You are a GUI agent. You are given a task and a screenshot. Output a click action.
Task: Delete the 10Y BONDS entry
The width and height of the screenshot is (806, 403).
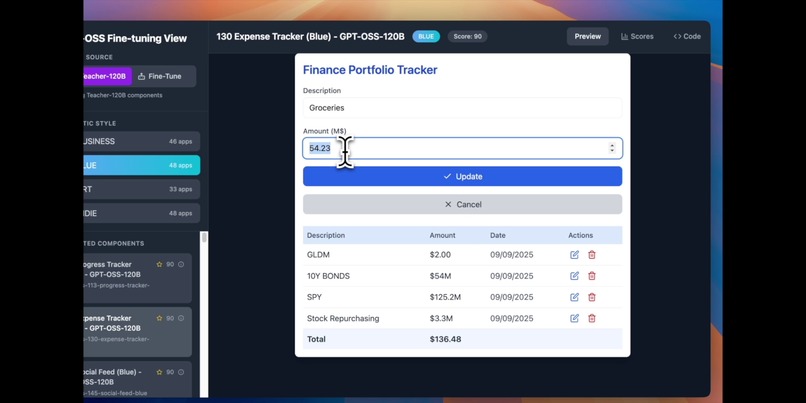coord(592,276)
